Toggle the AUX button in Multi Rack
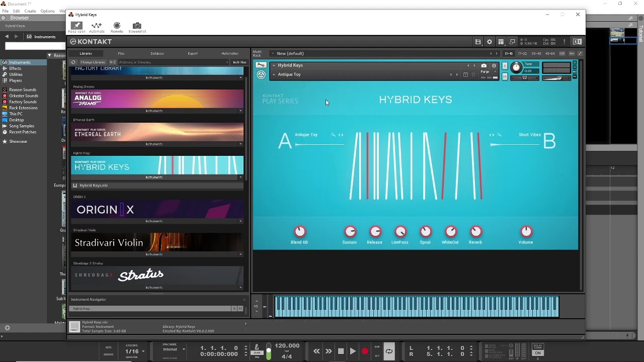This screenshot has width=644, height=362. tap(573, 53)
